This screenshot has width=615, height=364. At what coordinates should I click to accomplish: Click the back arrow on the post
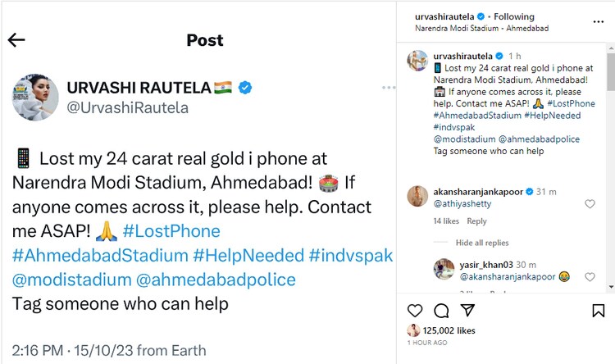coord(16,40)
